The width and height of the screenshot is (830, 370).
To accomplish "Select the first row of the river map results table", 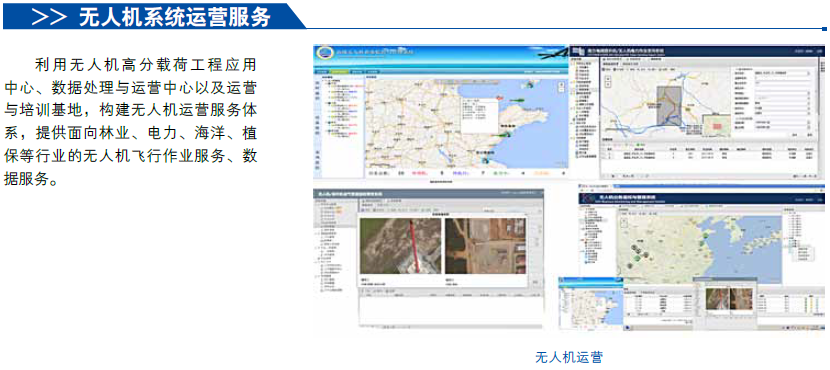I will tap(708, 154).
